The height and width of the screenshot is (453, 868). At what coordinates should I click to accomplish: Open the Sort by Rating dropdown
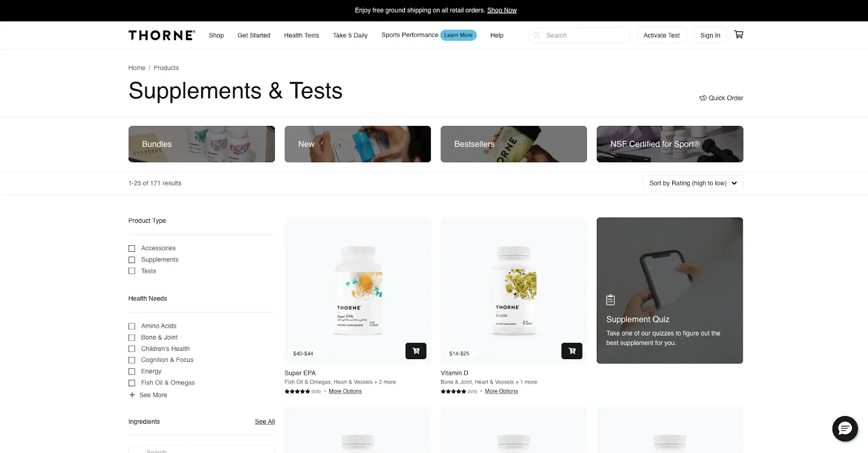point(693,183)
